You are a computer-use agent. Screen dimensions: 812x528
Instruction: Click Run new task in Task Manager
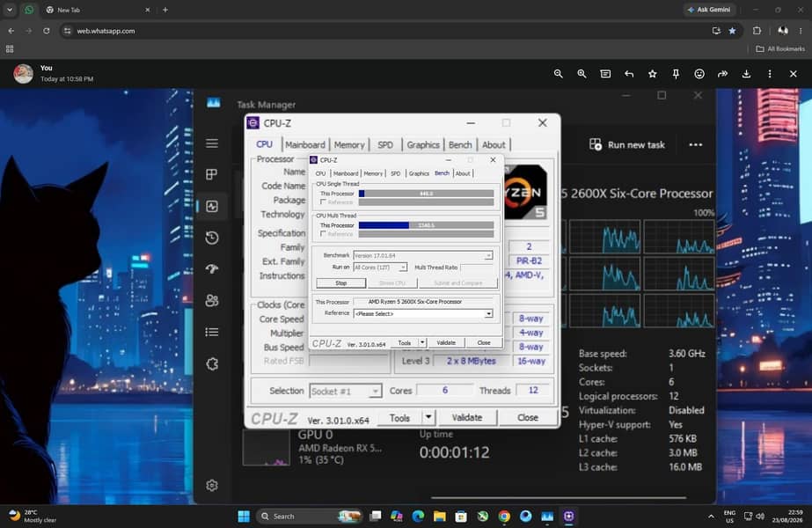627,144
